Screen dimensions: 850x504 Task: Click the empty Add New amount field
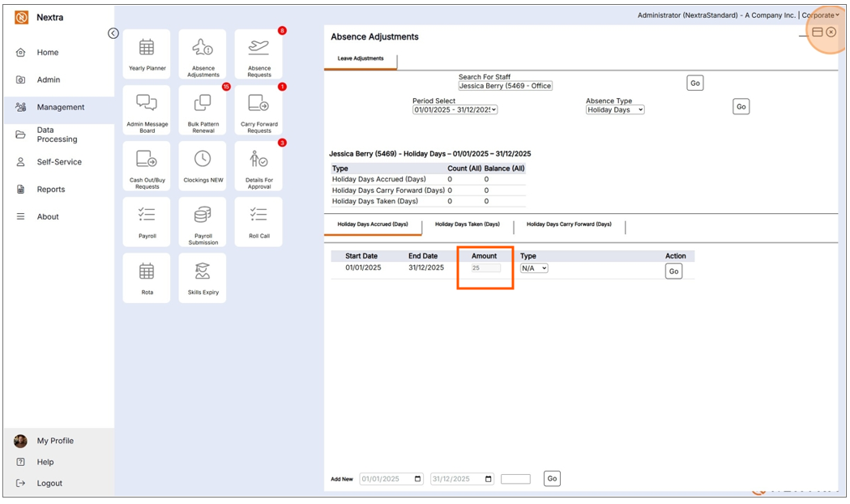click(515, 479)
